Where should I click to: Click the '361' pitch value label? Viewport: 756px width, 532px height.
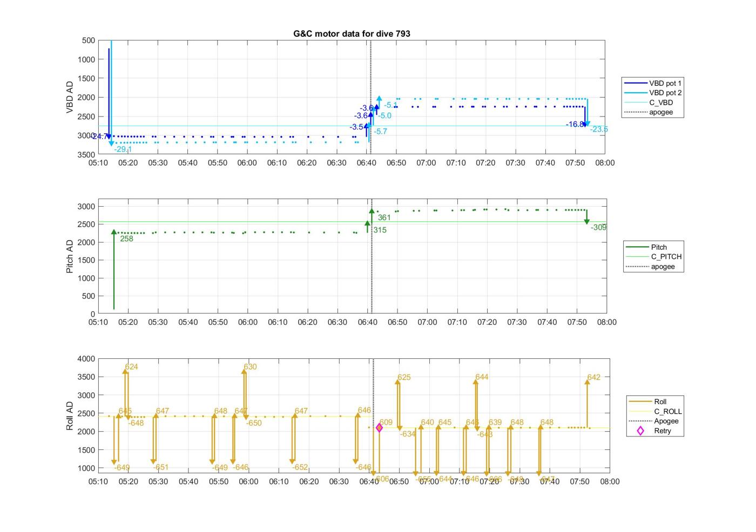click(x=384, y=218)
